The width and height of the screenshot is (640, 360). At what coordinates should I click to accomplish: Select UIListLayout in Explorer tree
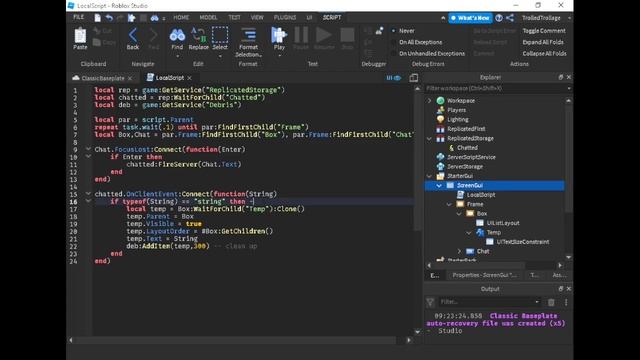[503, 223]
